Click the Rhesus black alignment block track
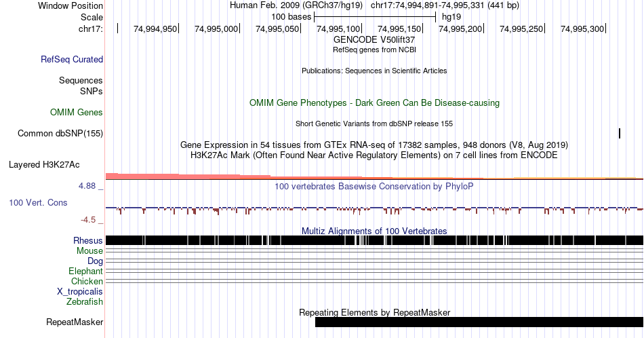The width and height of the screenshot is (644, 338). coord(374,240)
